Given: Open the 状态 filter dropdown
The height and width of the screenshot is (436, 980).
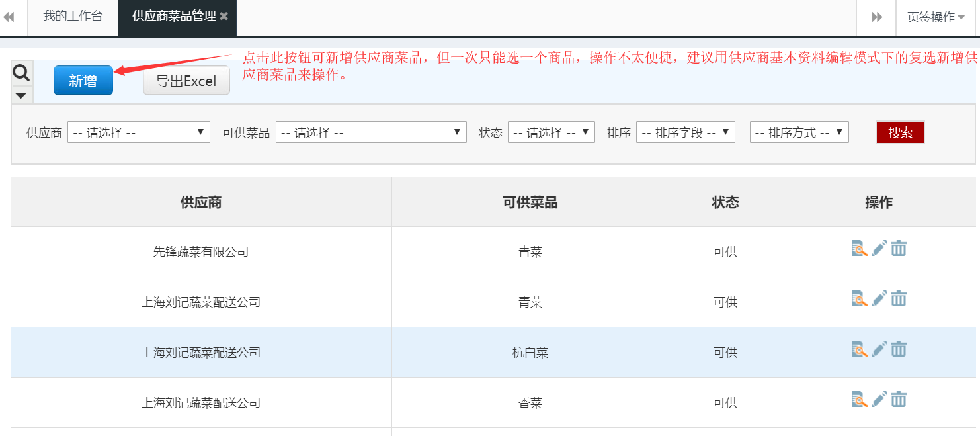Looking at the screenshot, I should click(551, 132).
